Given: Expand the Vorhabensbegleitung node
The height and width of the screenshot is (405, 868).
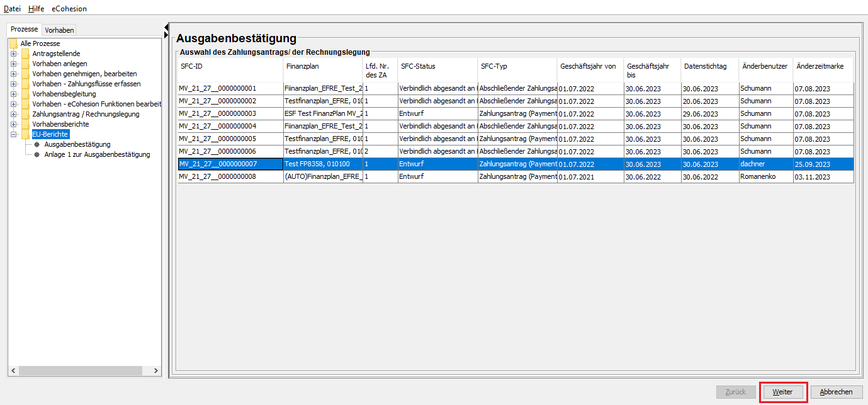Looking at the screenshot, I should coord(13,94).
